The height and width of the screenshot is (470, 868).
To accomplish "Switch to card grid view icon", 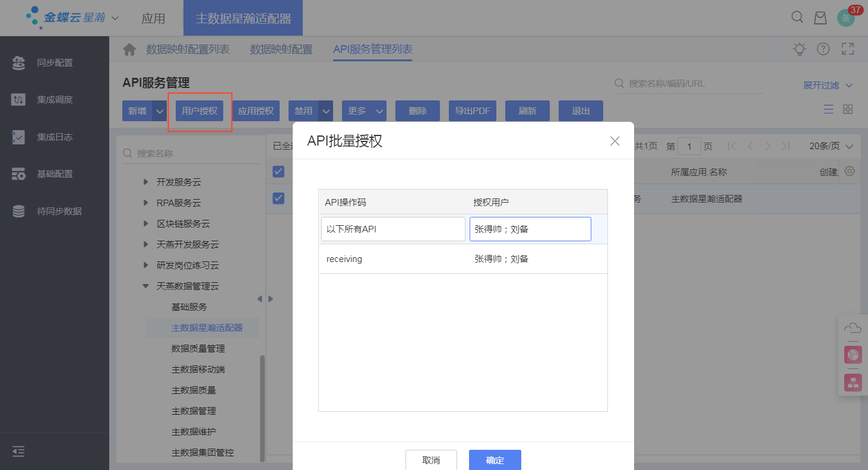I will (x=848, y=109).
